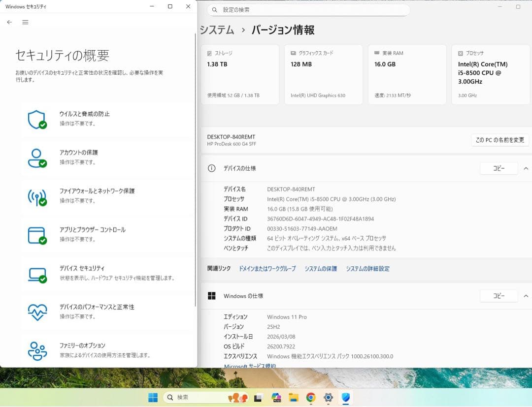Viewport: 532px width, 407px height.
Task: Open ドメインまたはワークグループ link
Action: pyautogui.click(x=267, y=268)
